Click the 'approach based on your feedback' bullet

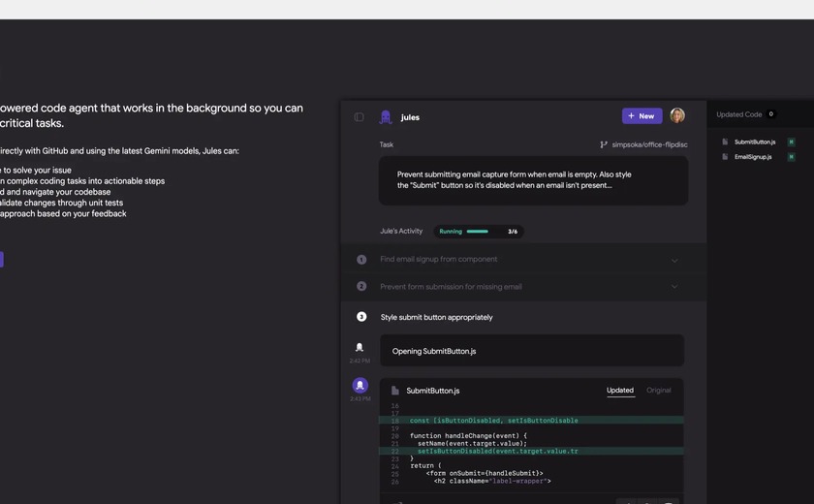click(63, 214)
